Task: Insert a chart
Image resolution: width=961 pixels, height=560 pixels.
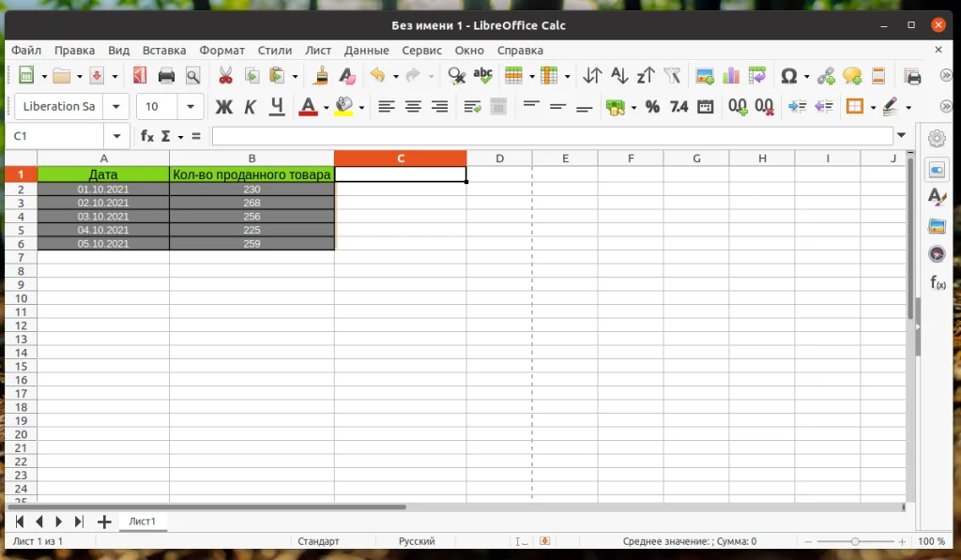Action: 731,76
